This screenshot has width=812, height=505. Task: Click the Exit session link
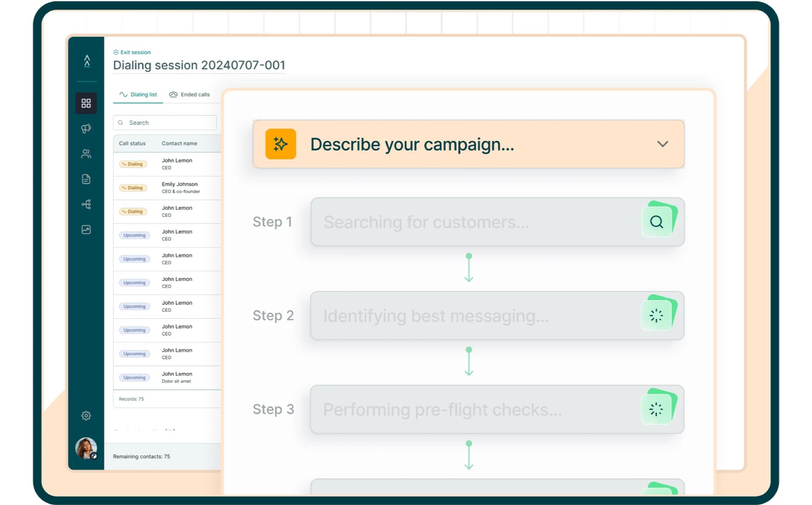[x=132, y=52]
